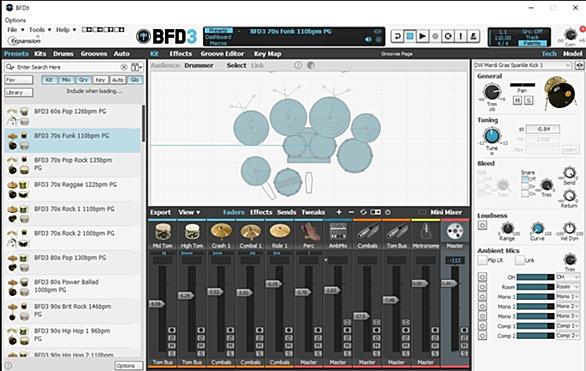This screenshot has height=371, width=586.
Task: Switch to the Groove Editor tab
Action: (222, 54)
